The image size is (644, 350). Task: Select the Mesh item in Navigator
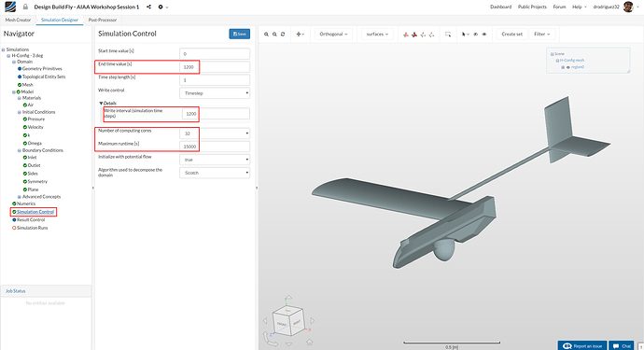(27, 85)
